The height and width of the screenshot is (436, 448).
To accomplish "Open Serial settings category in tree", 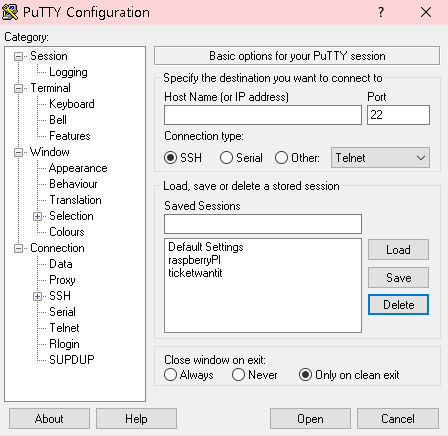I will (x=62, y=312).
